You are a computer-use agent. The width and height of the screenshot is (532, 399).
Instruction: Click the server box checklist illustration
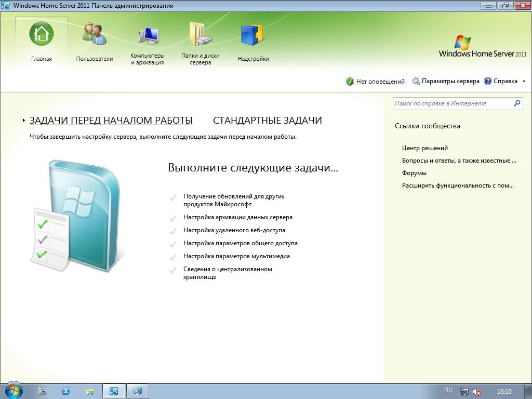point(76,216)
